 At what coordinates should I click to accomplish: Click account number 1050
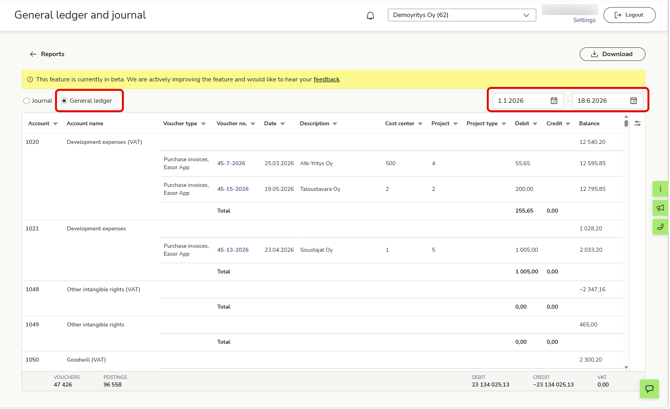(x=32, y=360)
